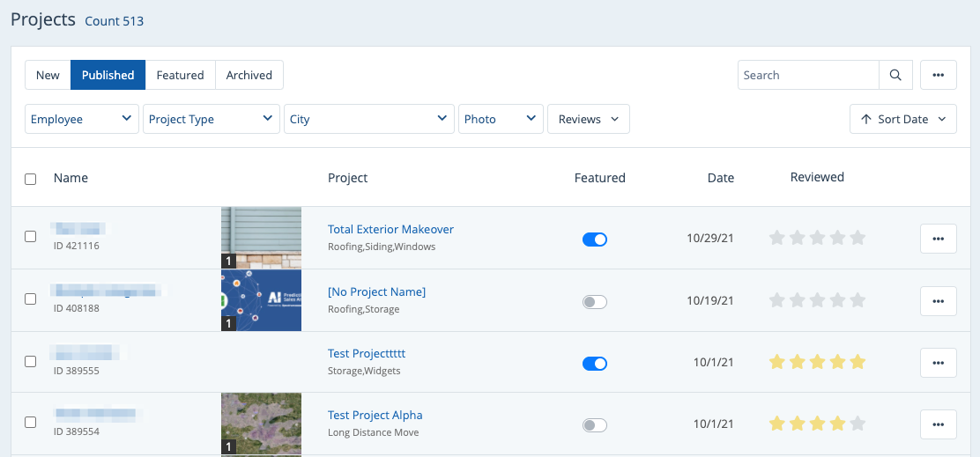Expand the Employee filter dropdown
This screenshot has width=980, height=457.
click(x=82, y=119)
